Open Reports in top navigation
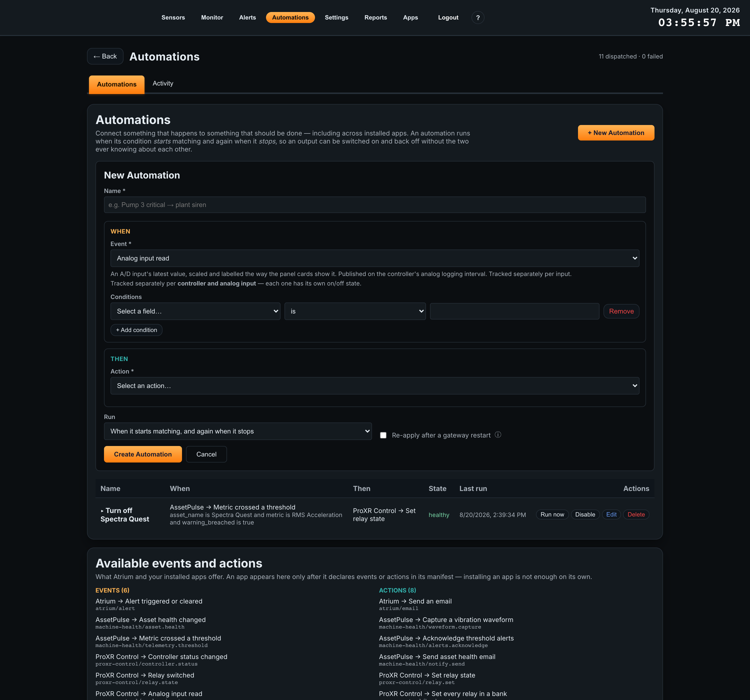 click(x=375, y=17)
